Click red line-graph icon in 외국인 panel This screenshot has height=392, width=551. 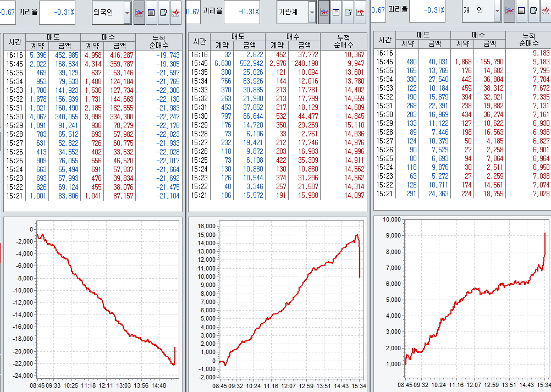[x=175, y=12]
